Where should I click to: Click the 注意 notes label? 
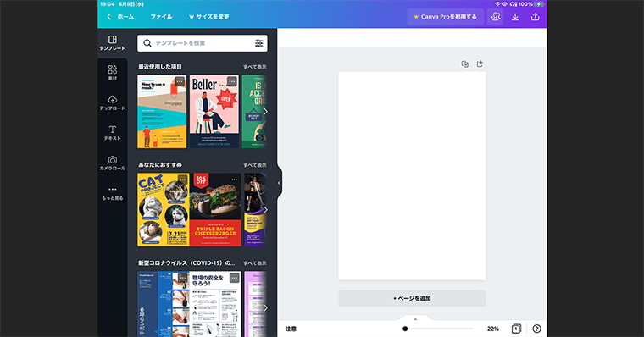291,329
